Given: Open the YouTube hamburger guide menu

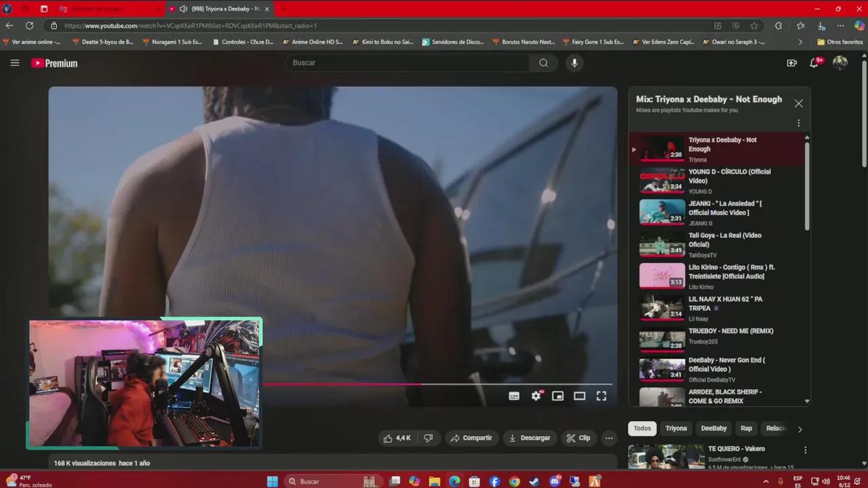Looking at the screenshot, I should click(x=15, y=63).
